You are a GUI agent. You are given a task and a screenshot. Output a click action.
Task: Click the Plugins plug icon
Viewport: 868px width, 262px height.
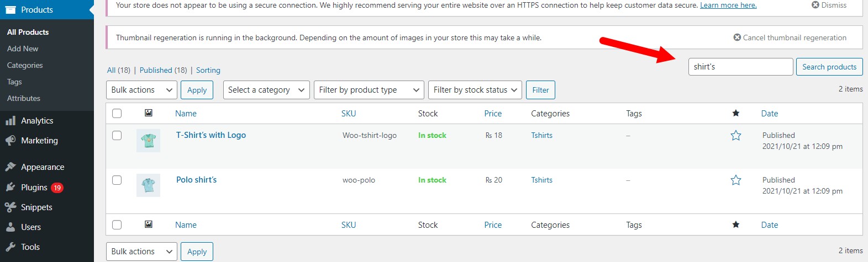tap(10, 188)
